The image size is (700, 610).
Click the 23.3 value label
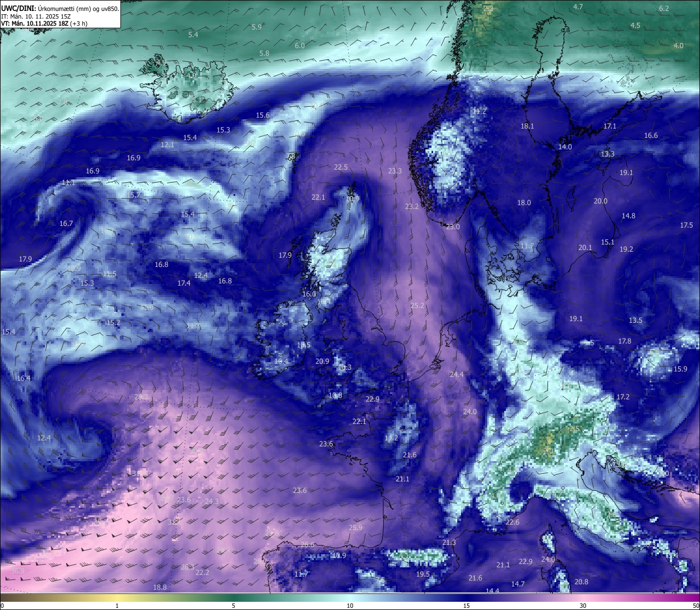point(395,171)
